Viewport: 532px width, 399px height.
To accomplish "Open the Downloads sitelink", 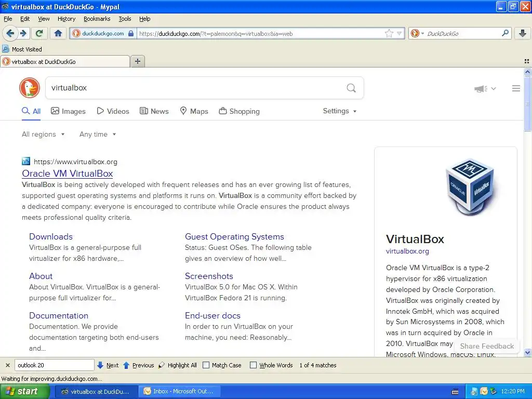I will pos(51,236).
